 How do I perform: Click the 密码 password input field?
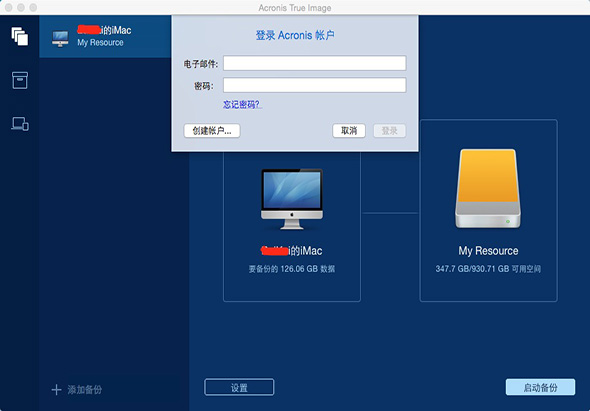click(x=315, y=85)
